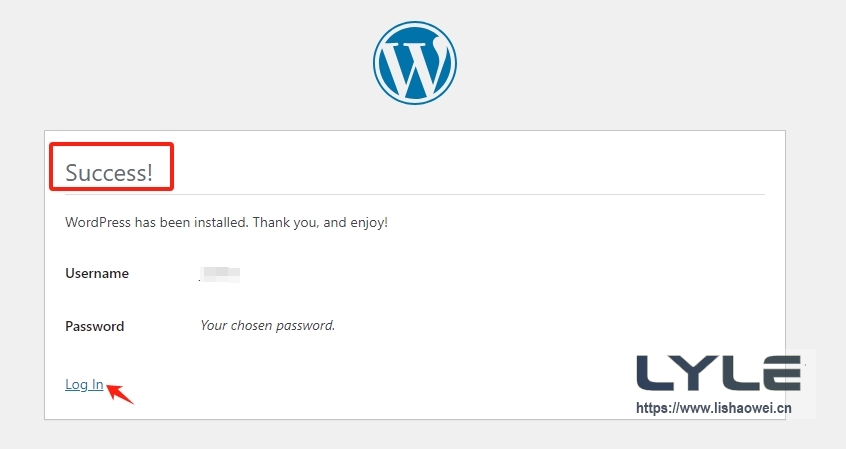Click the first L of LYLE logo
846x449 pixels.
click(654, 372)
